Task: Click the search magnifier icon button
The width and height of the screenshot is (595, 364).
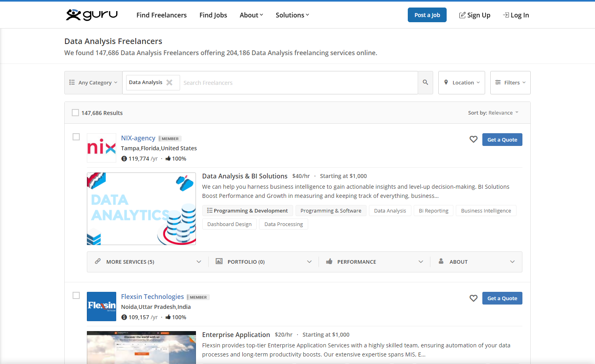Action: (x=425, y=82)
